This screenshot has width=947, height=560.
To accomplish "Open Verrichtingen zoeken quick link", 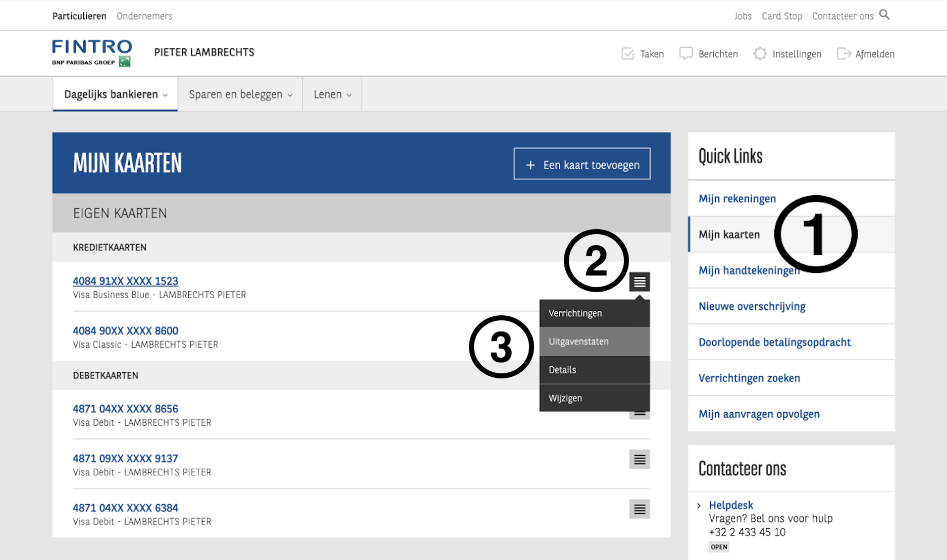I will [749, 378].
